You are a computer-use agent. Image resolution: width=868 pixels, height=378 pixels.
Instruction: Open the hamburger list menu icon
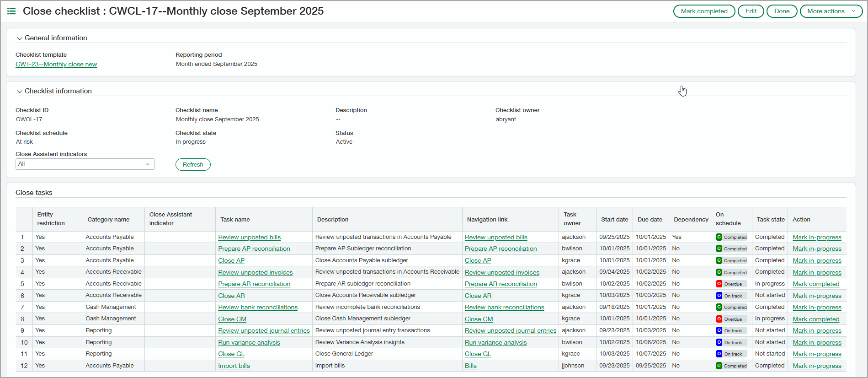click(x=11, y=11)
